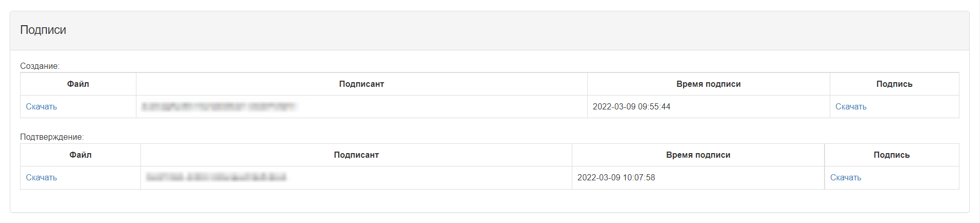Download the signature in the Подтверждение table
This screenshot has height=223, width=980.
[x=846, y=177]
